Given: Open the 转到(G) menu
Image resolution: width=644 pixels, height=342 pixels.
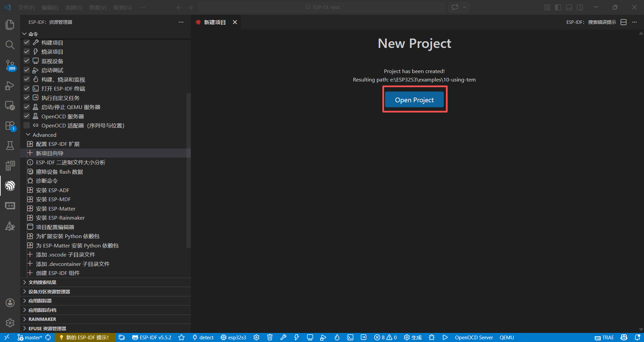Looking at the screenshot, I should (122, 7).
